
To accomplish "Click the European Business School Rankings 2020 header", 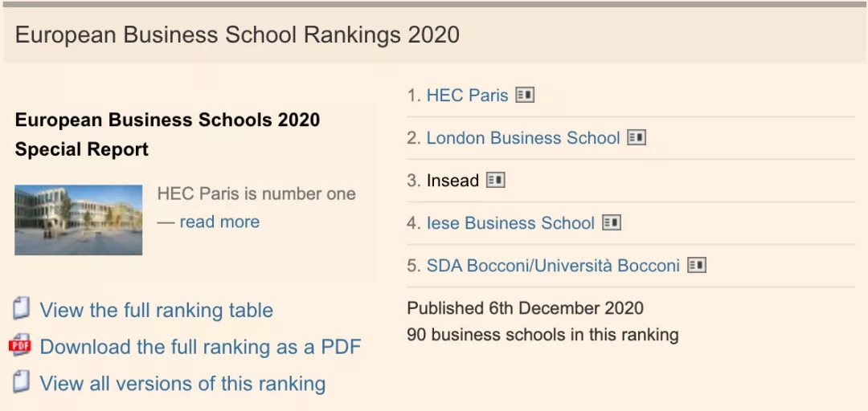I will click(x=237, y=35).
